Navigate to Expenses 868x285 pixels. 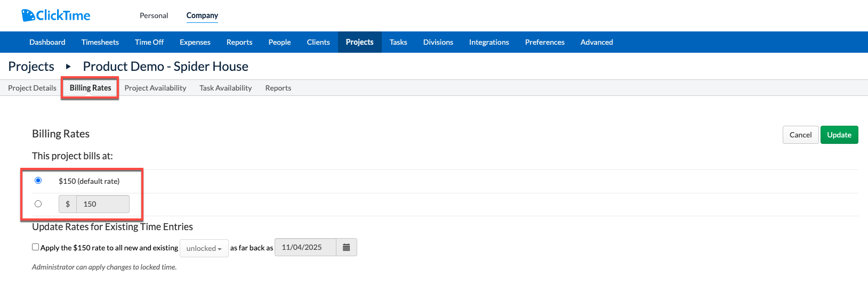tap(195, 42)
